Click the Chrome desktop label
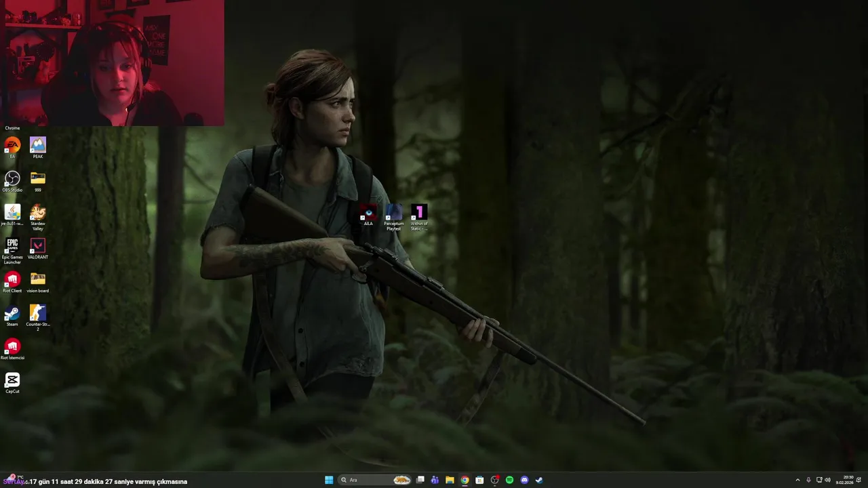The image size is (868, 488). [12, 128]
